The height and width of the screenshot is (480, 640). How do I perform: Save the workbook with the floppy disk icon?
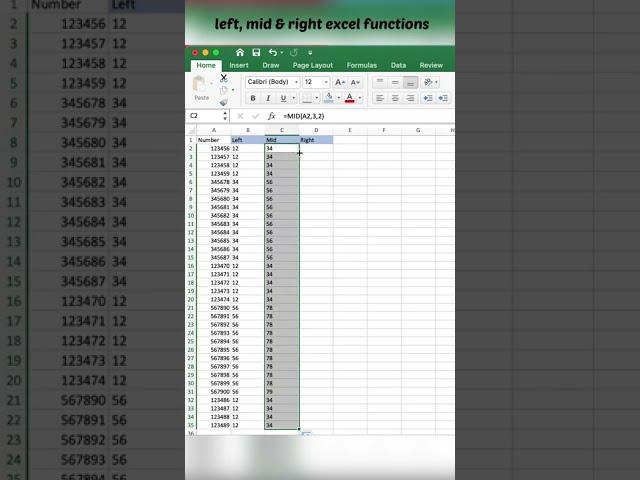[x=256, y=53]
